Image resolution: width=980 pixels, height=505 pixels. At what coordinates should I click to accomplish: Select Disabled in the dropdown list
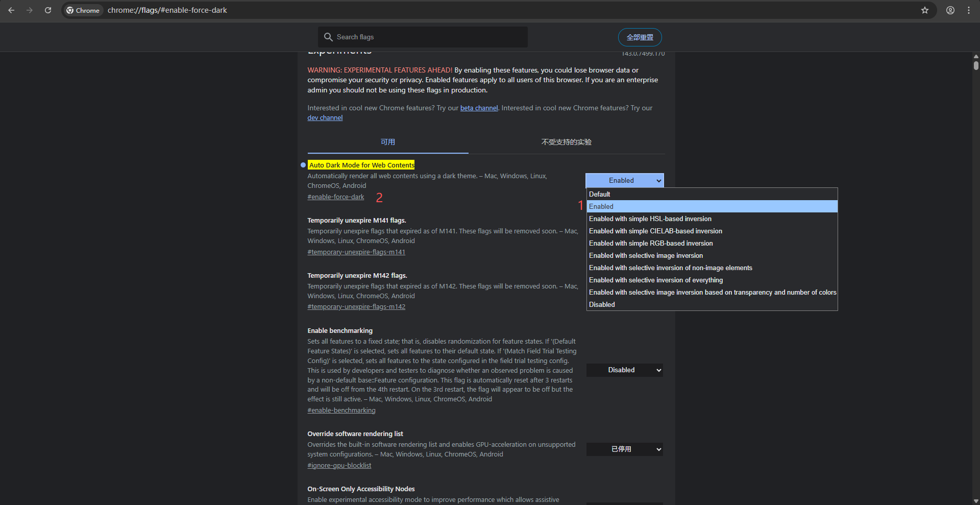coord(712,304)
